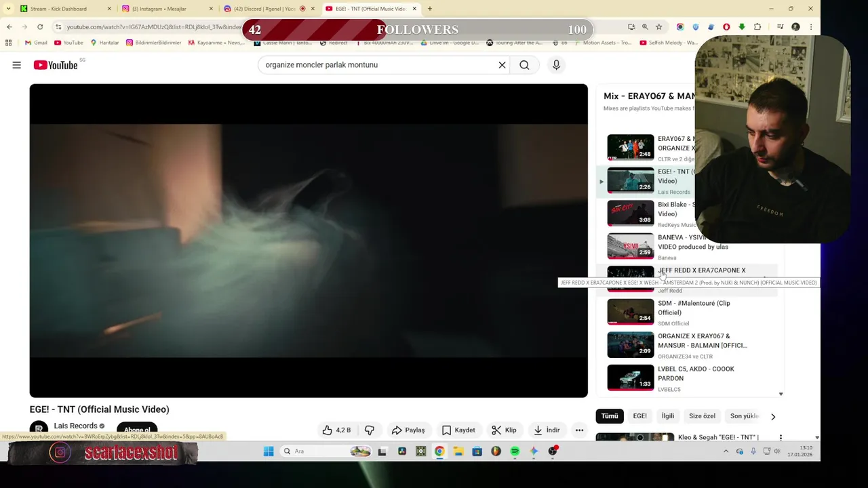Open the Task View taskbar icon
The image size is (868, 488).
click(x=382, y=451)
